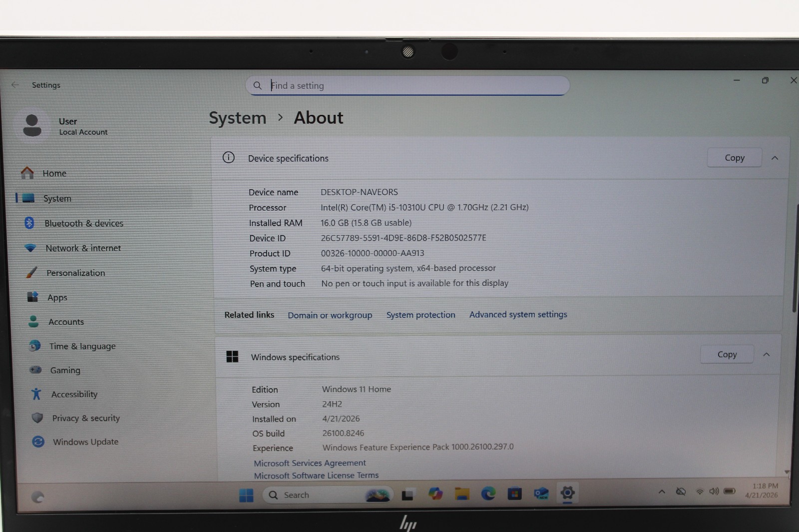799x532 pixels.
Task: Click the Personalization paintbrush icon
Action: pos(31,272)
